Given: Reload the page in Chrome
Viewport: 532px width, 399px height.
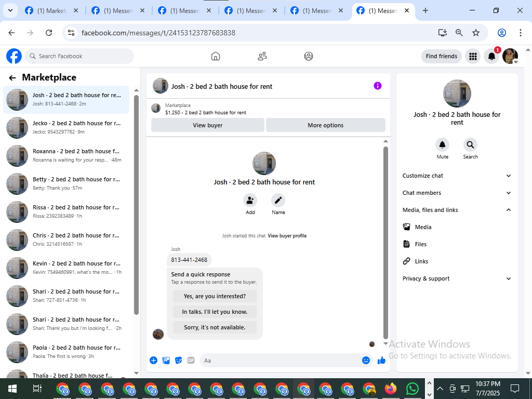Looking at the screenshot, I should pos(49,33).
